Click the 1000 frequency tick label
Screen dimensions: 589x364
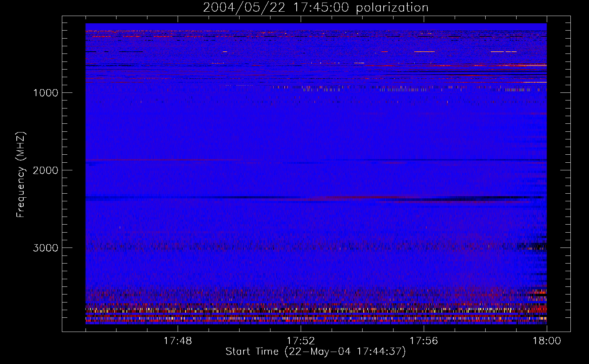click(46, 93)
